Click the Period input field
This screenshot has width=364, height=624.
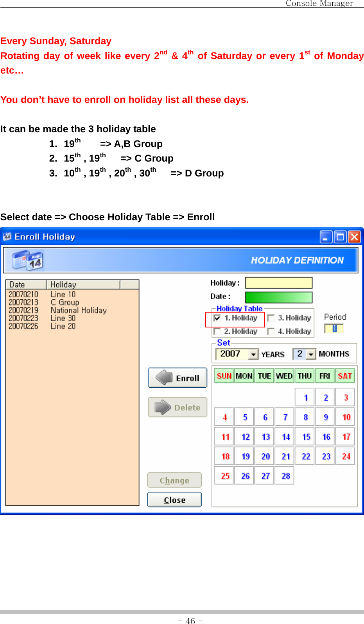[x=334, y=329]
